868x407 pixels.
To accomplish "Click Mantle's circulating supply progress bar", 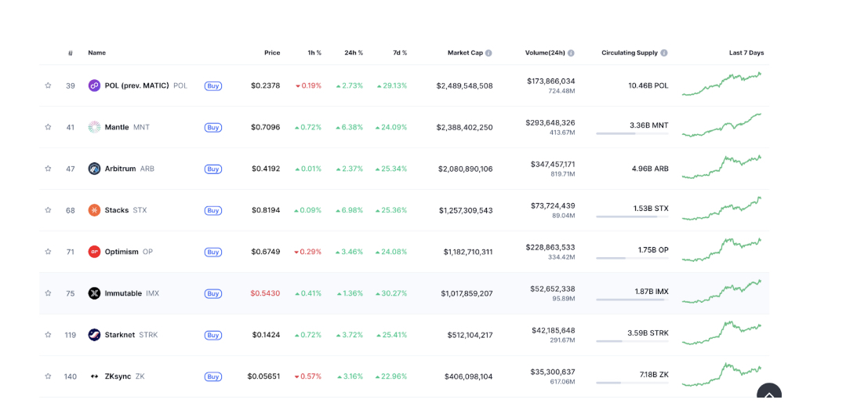I will [632, 133].
